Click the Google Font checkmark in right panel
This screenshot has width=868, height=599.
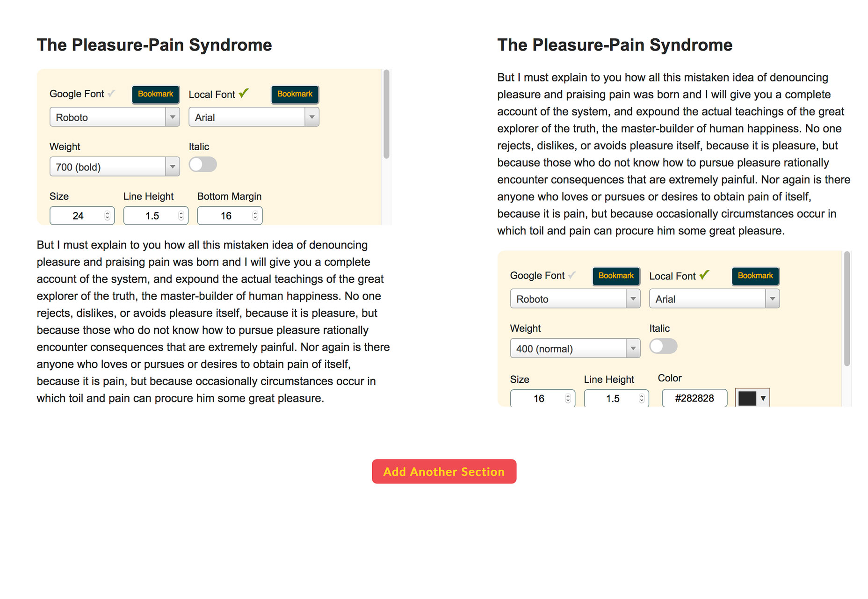[572, 275]
